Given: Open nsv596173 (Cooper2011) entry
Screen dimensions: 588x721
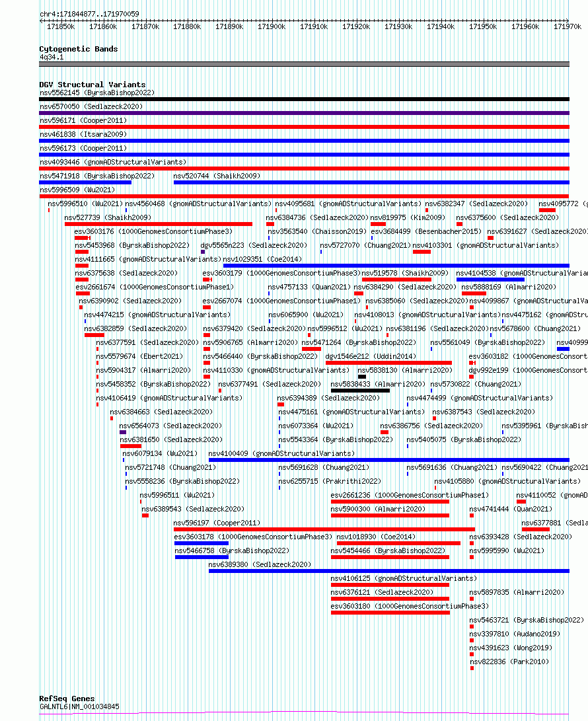Looking at the screenshot, I should tap(83, 148).
